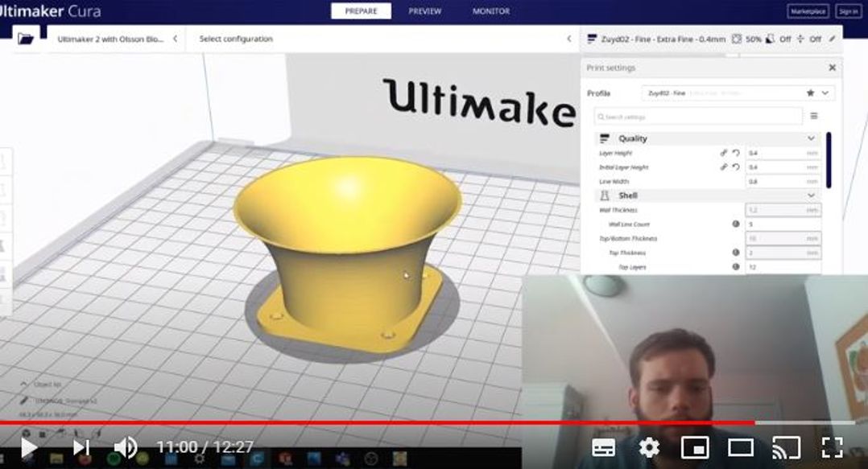Click the 'Print settings' panel title
The height and width of the screenshot is (469, 868).
coord(610,68)
